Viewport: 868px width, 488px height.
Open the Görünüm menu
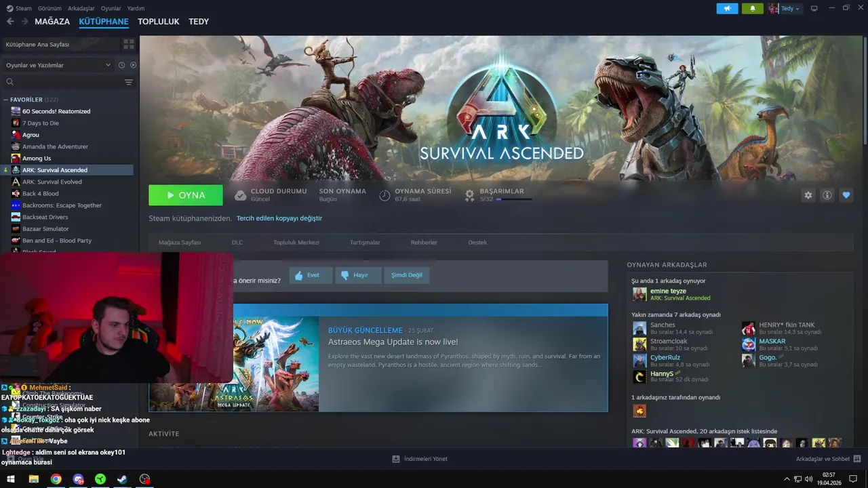[x=50, y=8]
